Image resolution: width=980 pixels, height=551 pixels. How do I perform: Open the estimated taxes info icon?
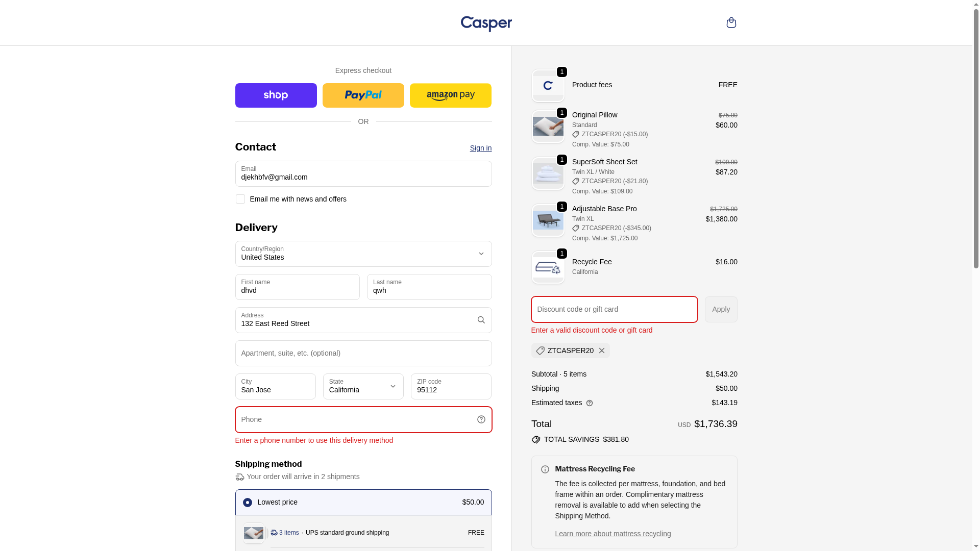point(590,403)
